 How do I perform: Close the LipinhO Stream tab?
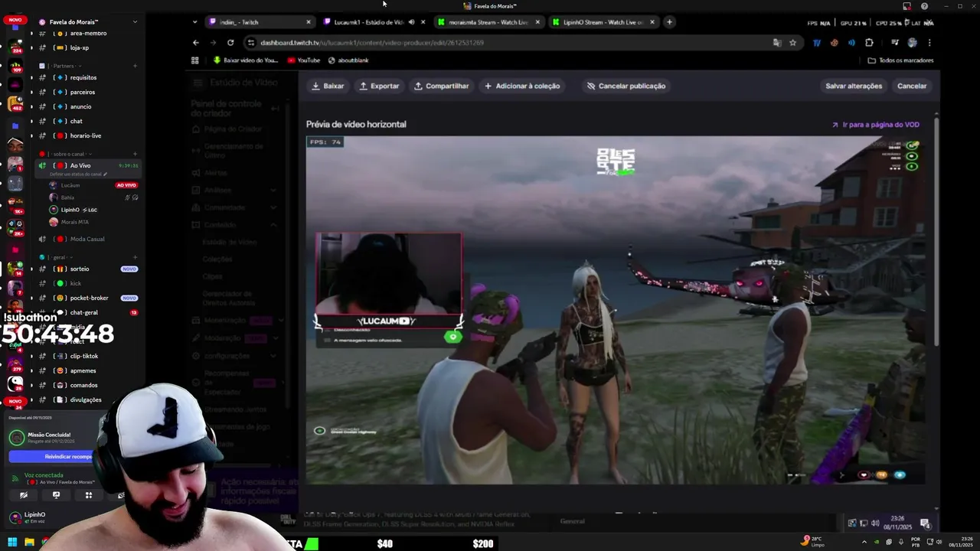(652, 22)
